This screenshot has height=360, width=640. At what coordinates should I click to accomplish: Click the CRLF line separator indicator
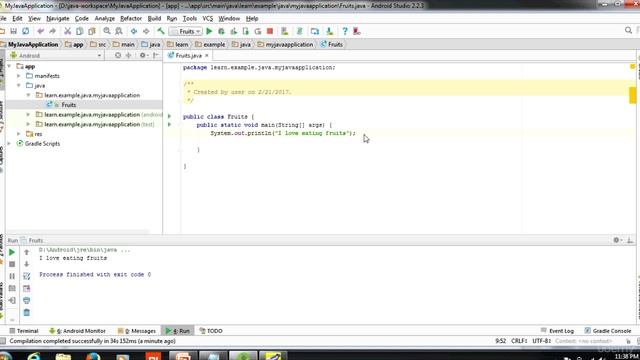[519, 341]
